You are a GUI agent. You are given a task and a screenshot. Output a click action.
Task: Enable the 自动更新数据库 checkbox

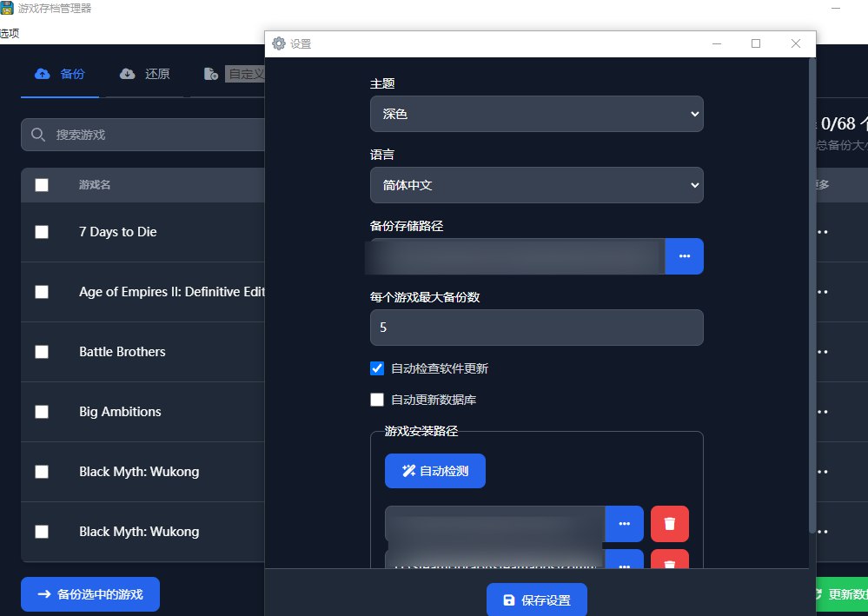click(x=377, y=399)
